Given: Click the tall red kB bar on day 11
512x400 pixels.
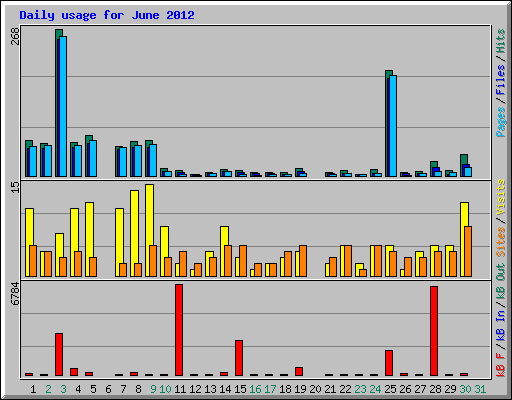Looking at the screenshot, I should click(x=179, y=330).
